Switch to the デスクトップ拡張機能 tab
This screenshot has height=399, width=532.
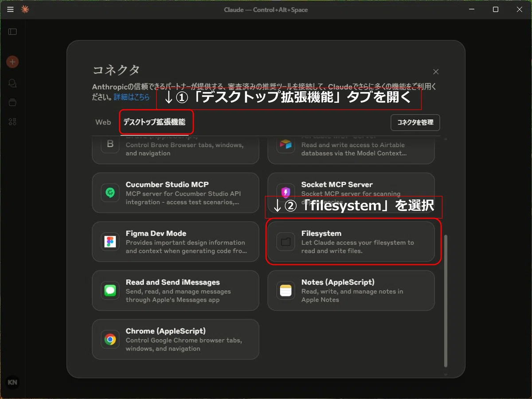point(154,122)
